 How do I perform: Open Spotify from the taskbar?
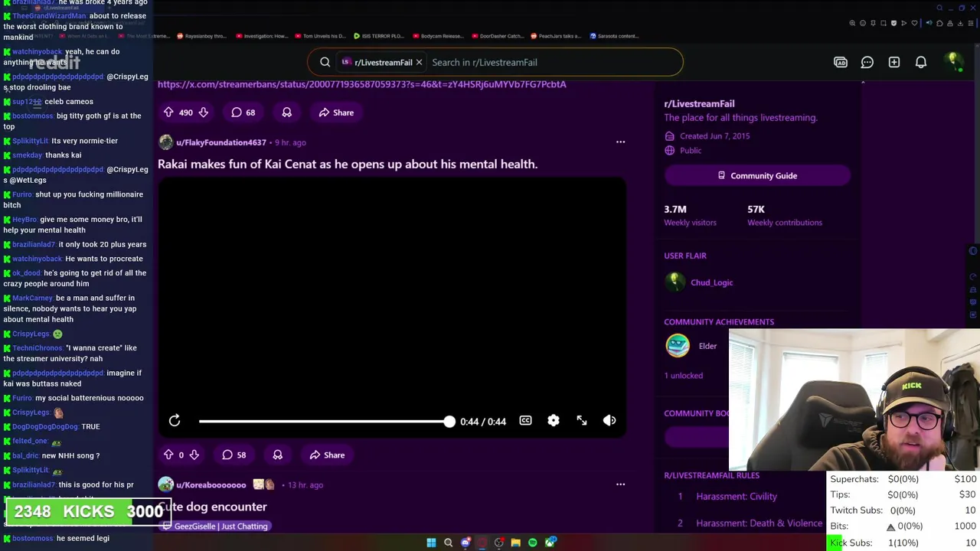coord(533,543)
